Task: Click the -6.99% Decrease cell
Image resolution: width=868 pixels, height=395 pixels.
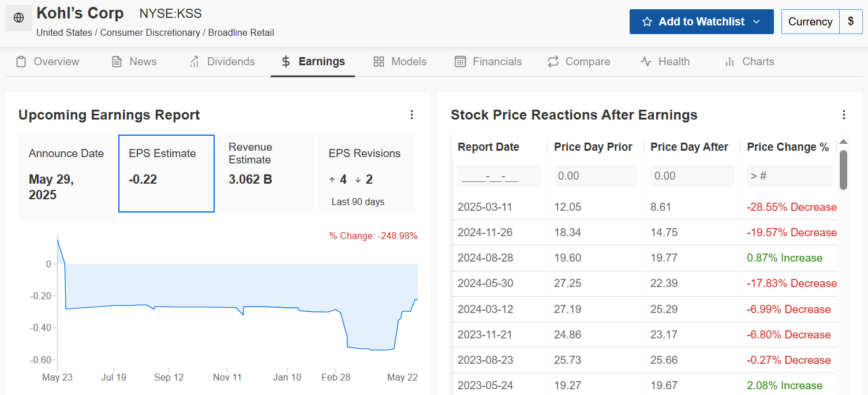Action: coord(789,310)
